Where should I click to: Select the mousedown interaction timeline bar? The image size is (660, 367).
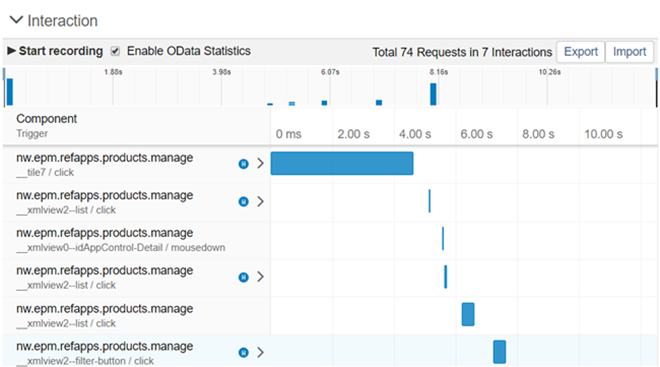tap(443, 239)
